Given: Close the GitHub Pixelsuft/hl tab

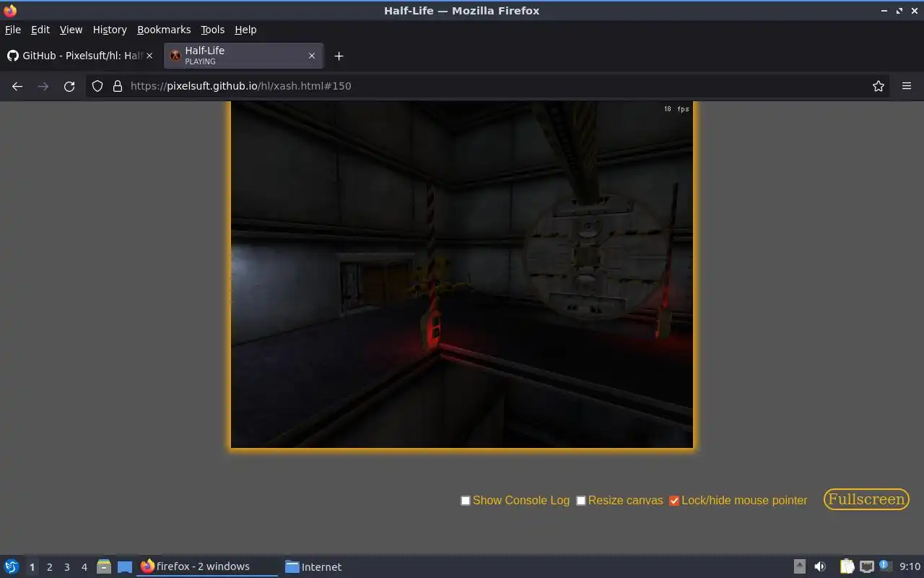Looking at the screenshot, I should [x=149, y=56].
